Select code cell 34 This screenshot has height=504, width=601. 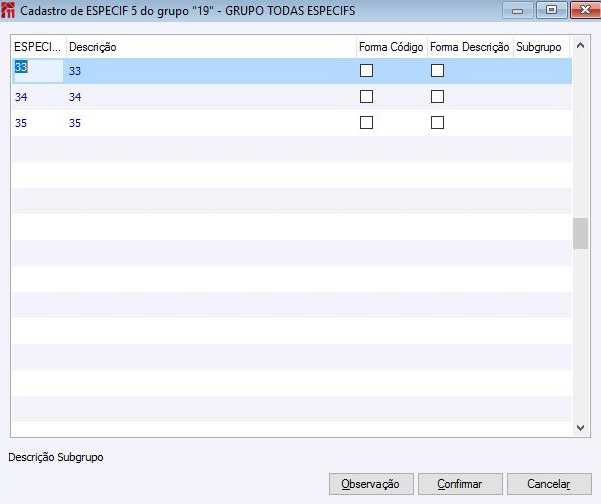point(38,97)
